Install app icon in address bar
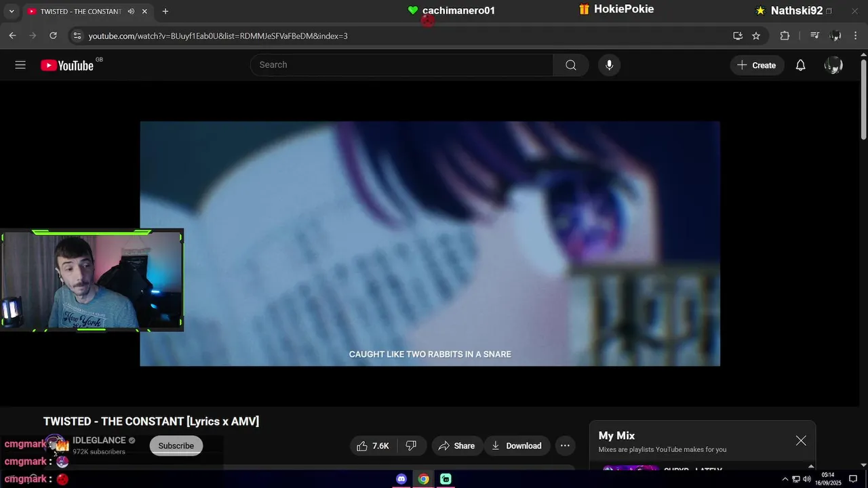Screen dimensions: 868x488 point(737,36)
